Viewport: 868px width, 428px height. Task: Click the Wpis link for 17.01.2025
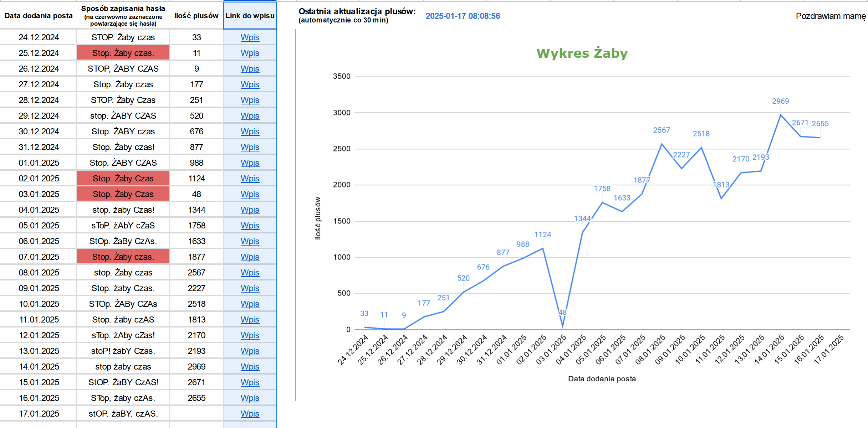pos(250,414)
